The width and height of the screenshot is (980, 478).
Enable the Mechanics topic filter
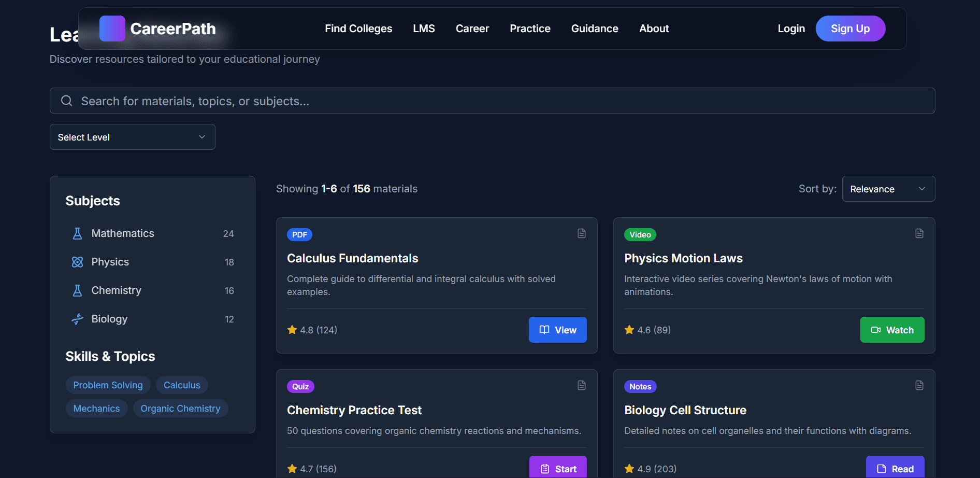[x=96, y=408]
